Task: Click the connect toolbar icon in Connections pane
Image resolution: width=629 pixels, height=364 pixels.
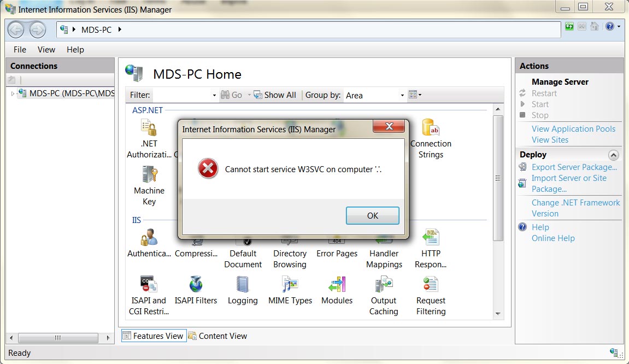Action: 11,80
